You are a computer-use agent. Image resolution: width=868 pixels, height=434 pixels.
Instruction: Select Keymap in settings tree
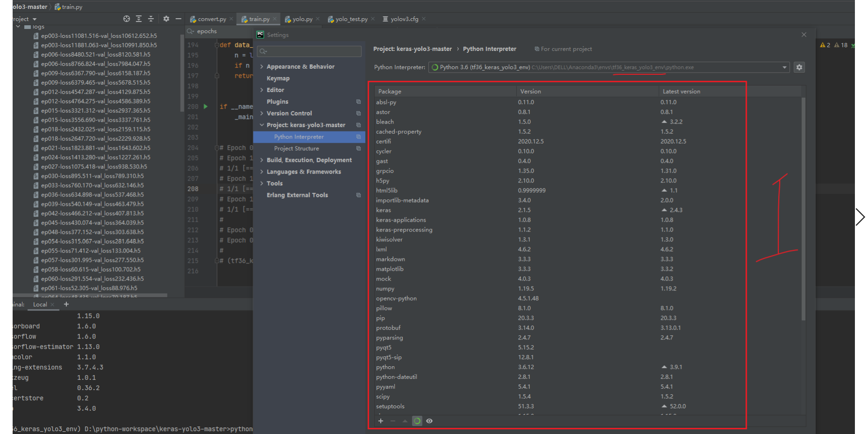(278, 78)
